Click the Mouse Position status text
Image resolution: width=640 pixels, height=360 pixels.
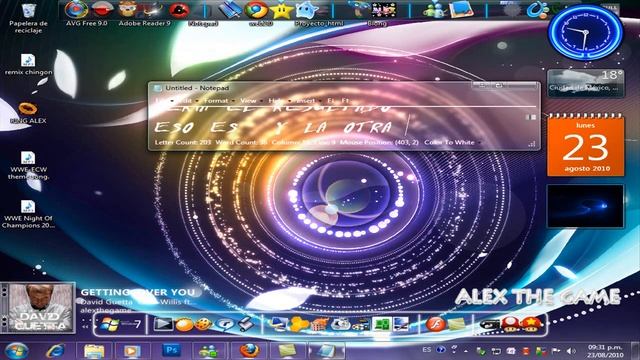click(x=379, y=142)
